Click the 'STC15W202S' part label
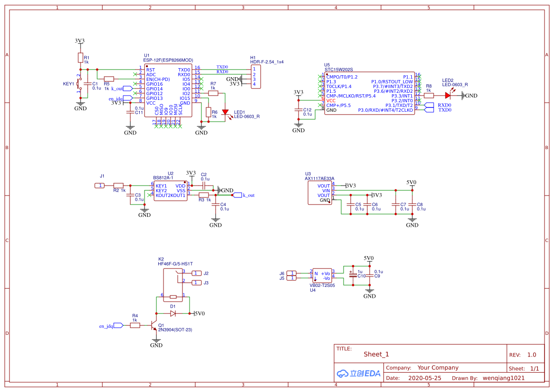The image size is (554, 392). pyautogui.click(x=339, y=70)
